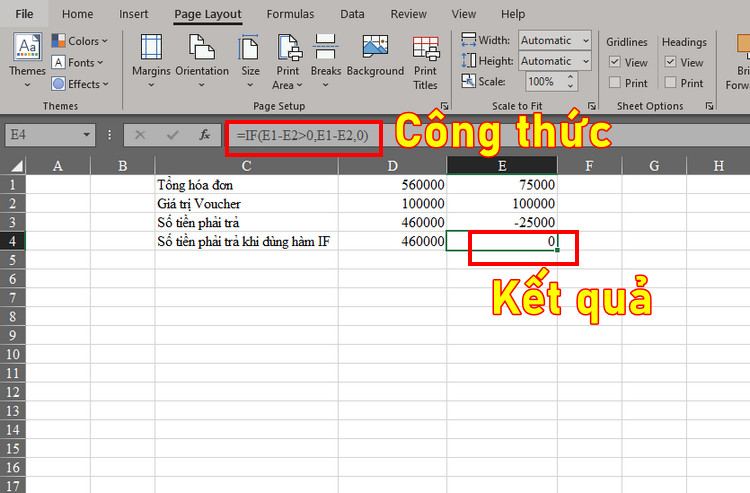Open Print Titles settings
Image resolution: width=750 pixels, height=493 pixels.
click(x=426, y=62)
